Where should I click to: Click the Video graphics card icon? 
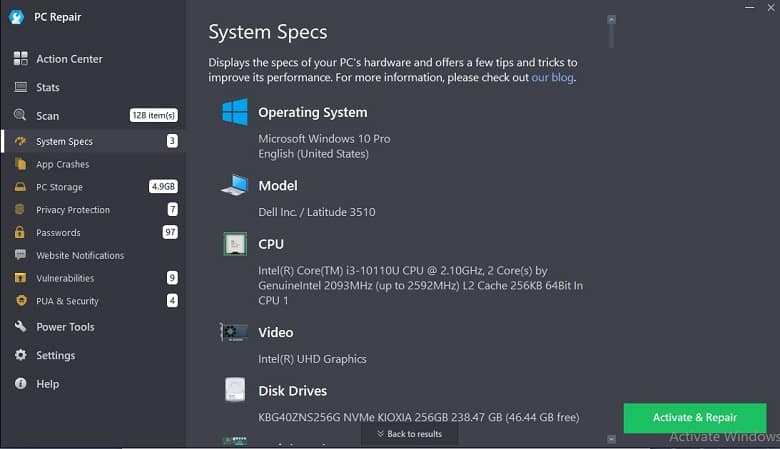click(x=234, y=332)
